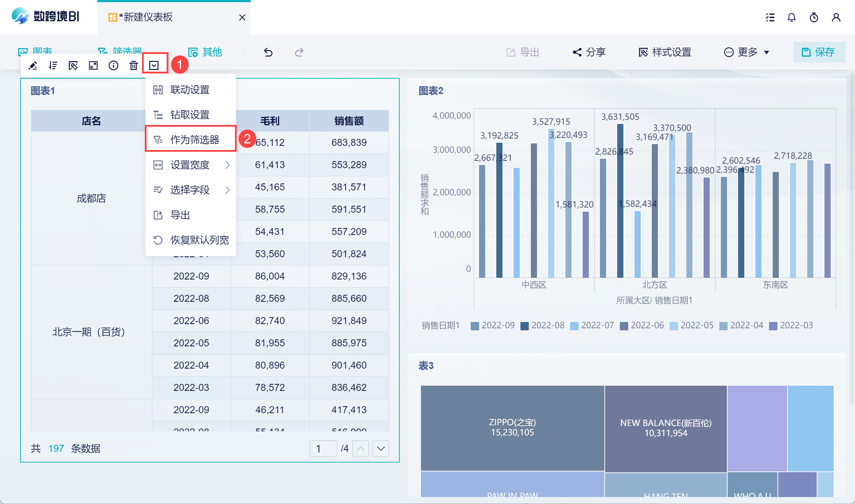Open the user profile icon
The height and width of the screenshot is (504, 855).
pyautogui.click(x=836, y=17)
